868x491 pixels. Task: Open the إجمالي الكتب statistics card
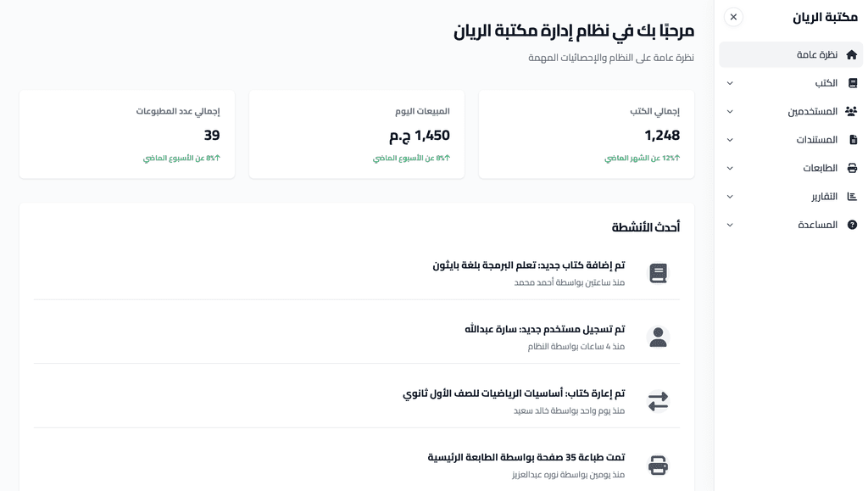pyautogui.click(x=586, y=134)
